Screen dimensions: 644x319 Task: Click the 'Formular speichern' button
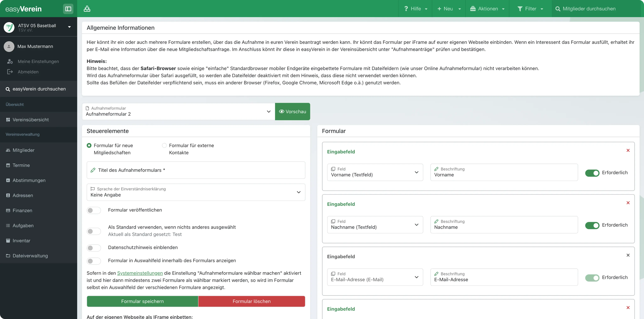[142, 301]
